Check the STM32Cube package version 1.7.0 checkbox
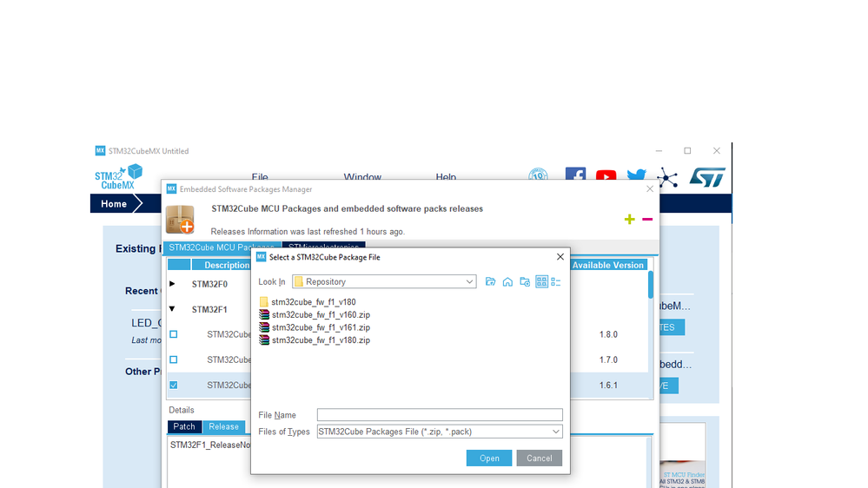The height and width of the screenshot is (488, 868). 174,359
